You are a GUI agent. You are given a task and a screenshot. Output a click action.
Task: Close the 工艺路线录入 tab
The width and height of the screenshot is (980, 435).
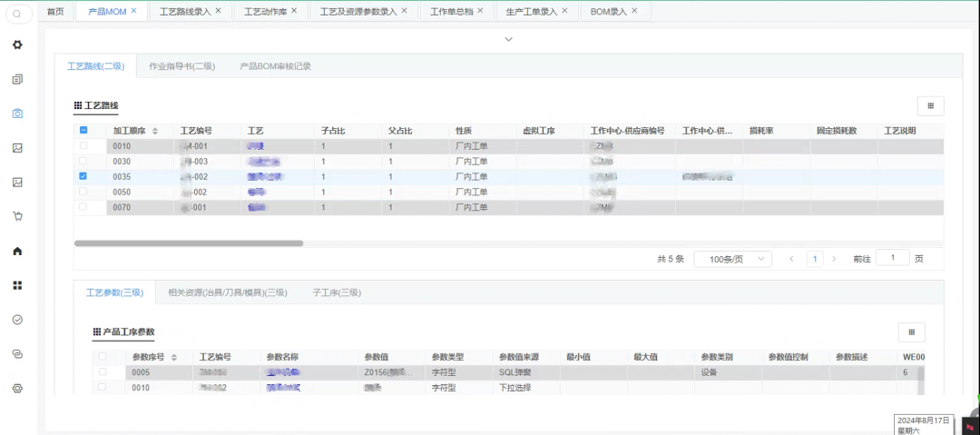pyautogui.click(x=218, y=11)
